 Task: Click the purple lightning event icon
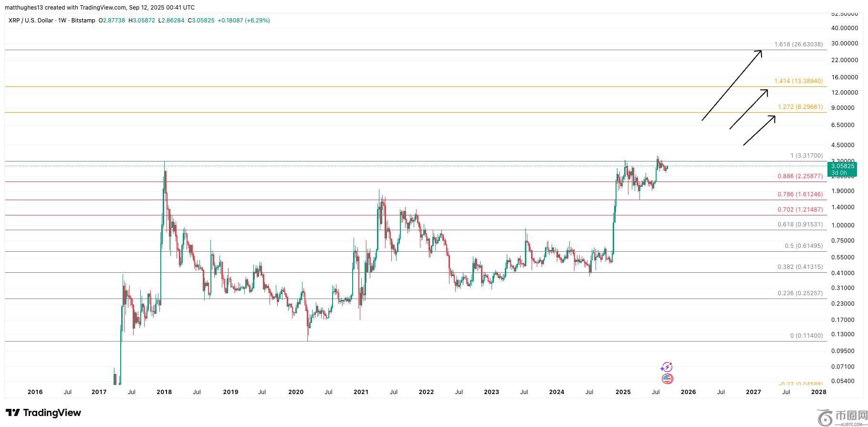coord(667,367)
